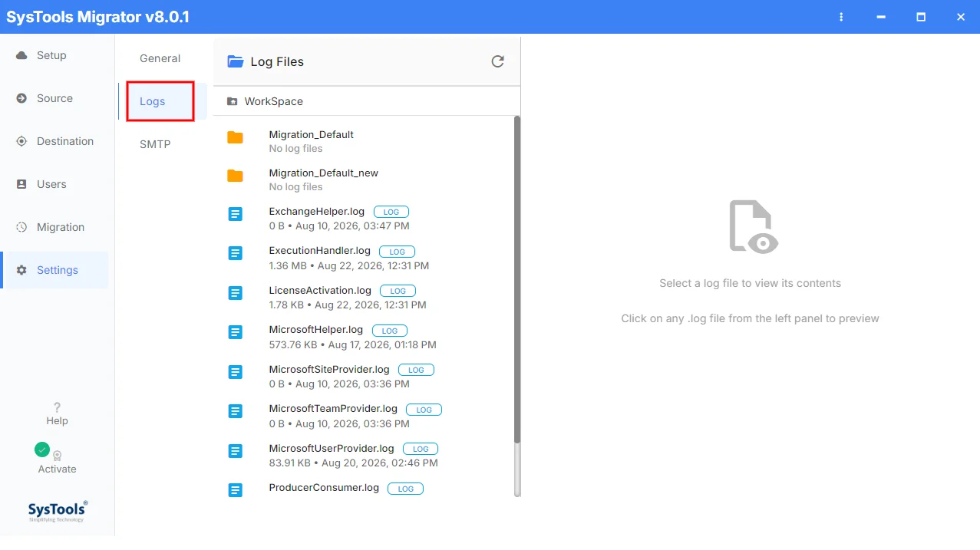The image size is (980, 550).
Task: Open the Help link
Action: 57,421
